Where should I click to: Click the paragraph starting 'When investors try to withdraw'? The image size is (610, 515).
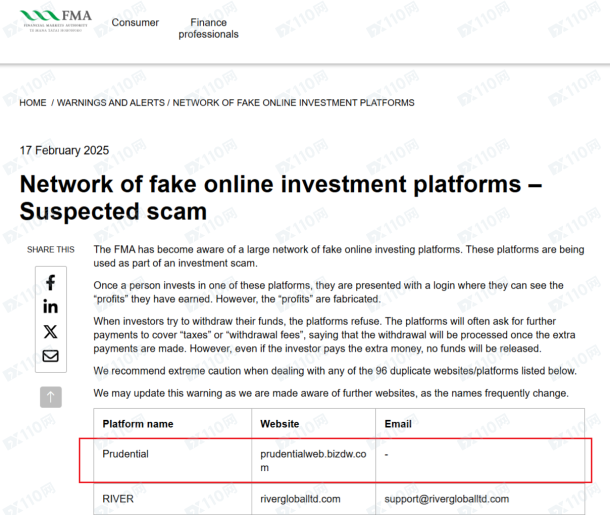click(x=334, y=335)
